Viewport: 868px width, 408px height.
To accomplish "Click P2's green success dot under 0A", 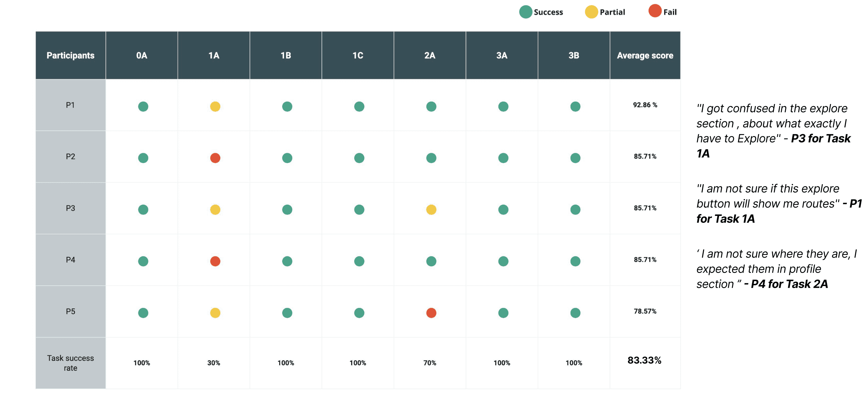I will 143,158.
